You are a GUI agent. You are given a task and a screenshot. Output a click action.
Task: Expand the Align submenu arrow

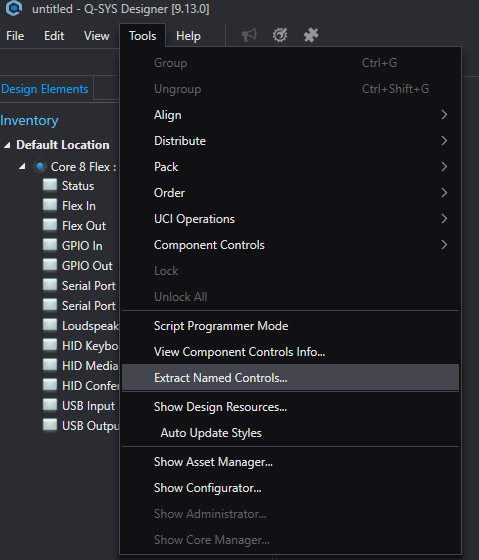click(x=444, y=115)
